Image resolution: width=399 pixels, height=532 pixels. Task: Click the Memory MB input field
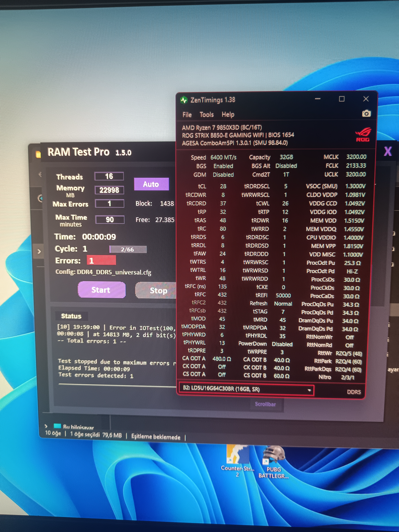pos(109,190)
